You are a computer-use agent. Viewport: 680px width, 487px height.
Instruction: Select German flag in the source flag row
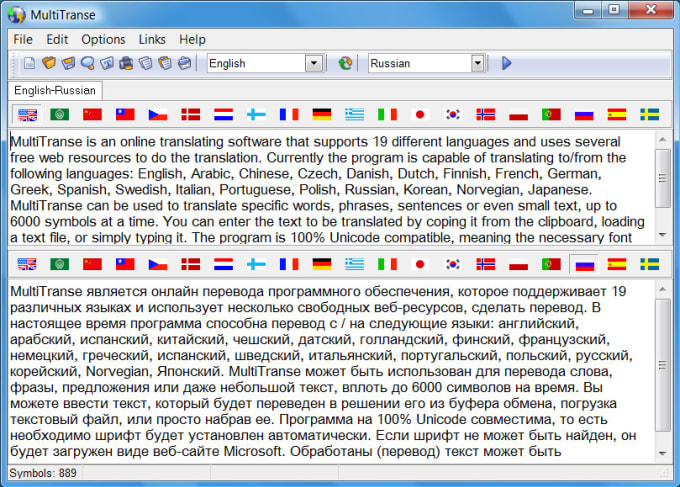[x=322, y=114]
